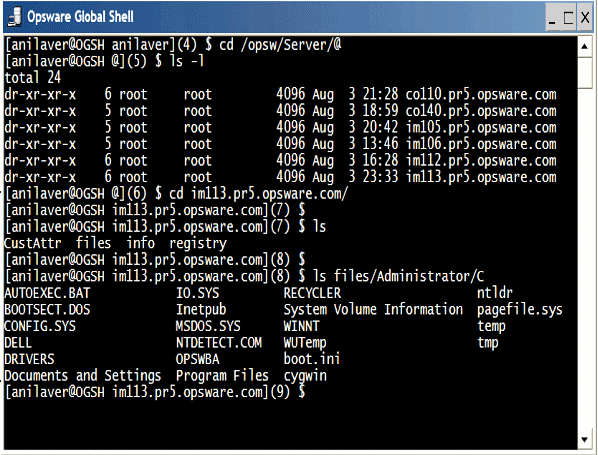Close the Opsware Global Shell window
The image size is (598, 455).
[585, 18]
